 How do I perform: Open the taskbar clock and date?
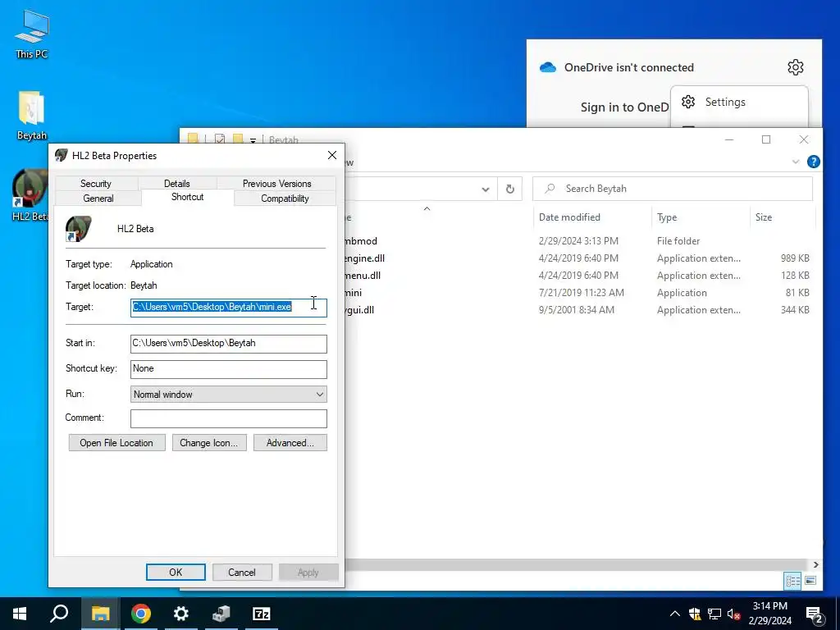pos(769,614)
